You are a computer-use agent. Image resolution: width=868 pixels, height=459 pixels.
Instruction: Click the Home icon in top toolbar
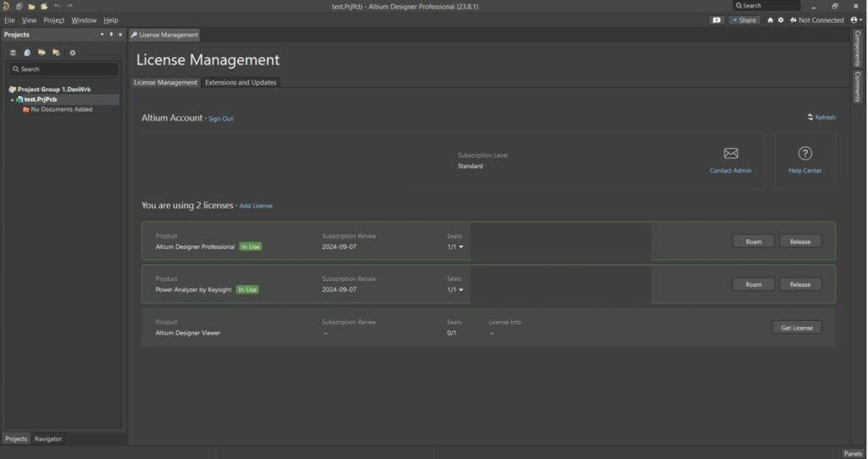[x=770, y=20]
